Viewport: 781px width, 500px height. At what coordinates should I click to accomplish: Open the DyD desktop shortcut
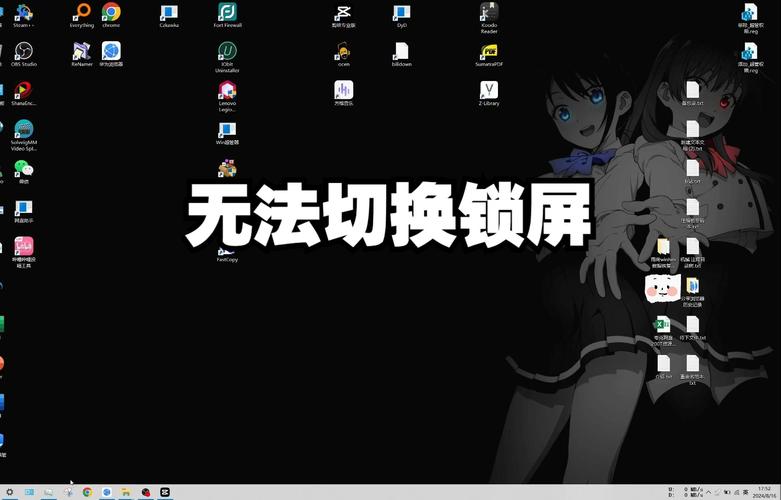401,16
